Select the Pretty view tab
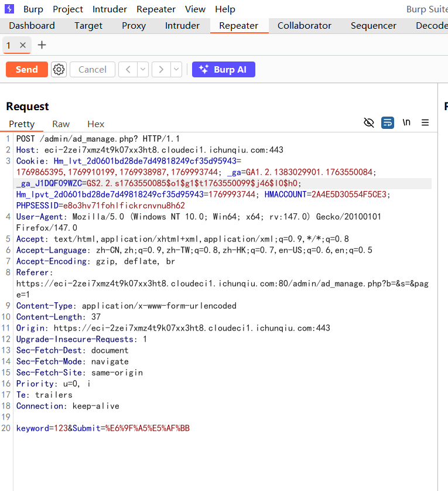 click(x=22, y=124)
